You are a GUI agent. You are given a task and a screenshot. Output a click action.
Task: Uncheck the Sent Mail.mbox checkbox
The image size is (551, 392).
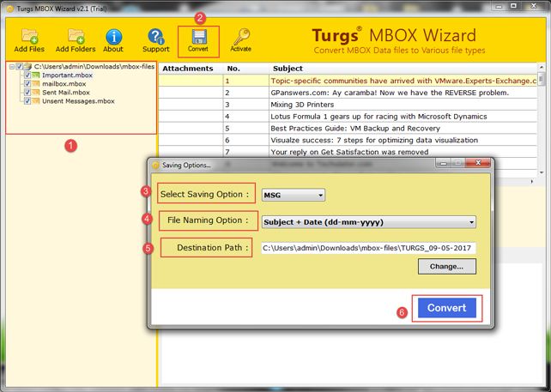[27, 93]
